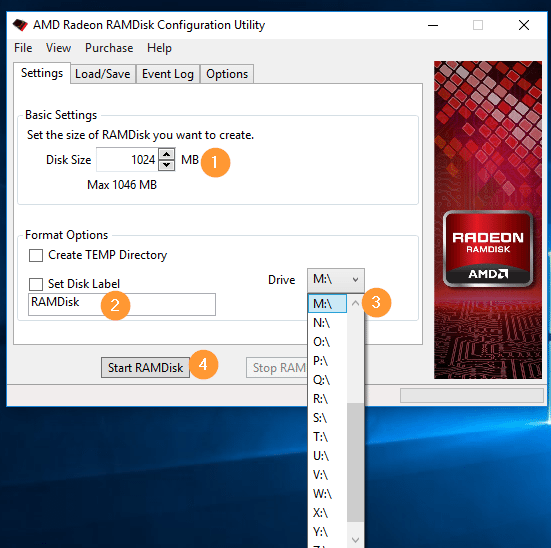Click the AMD RAMDisk title bar icon
Viewport: 551px width, 548px height.
[x=20, y=25]
